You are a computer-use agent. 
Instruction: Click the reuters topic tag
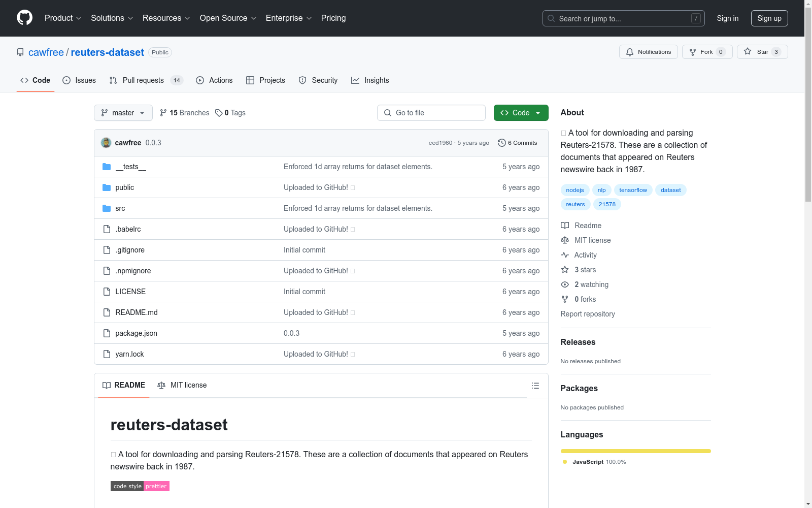[x=576, y=204]
